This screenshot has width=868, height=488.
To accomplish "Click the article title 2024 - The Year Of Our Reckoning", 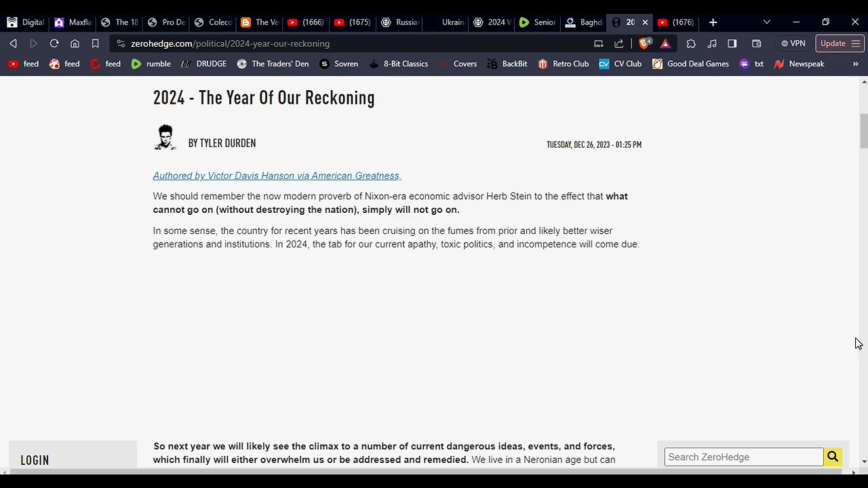I will point(264,98).
